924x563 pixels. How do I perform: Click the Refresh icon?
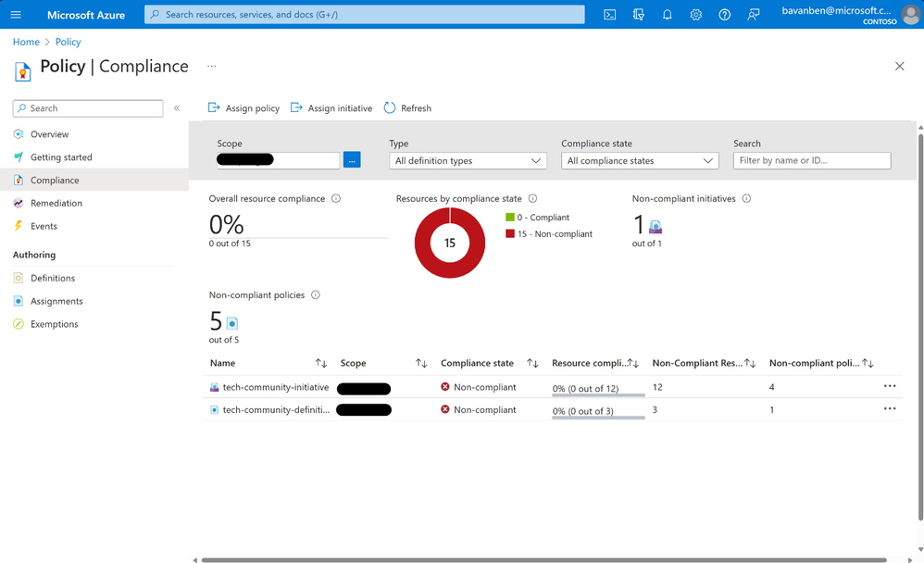pos(390,107)
